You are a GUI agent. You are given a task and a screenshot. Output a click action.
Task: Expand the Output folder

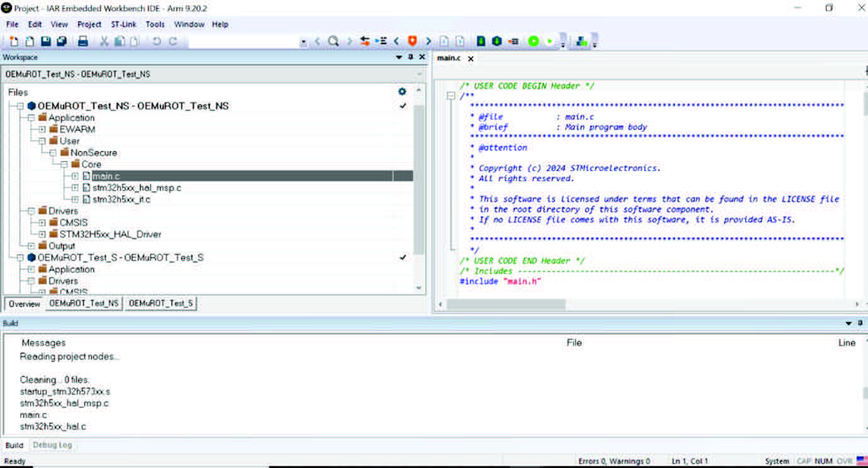point(31,246)
